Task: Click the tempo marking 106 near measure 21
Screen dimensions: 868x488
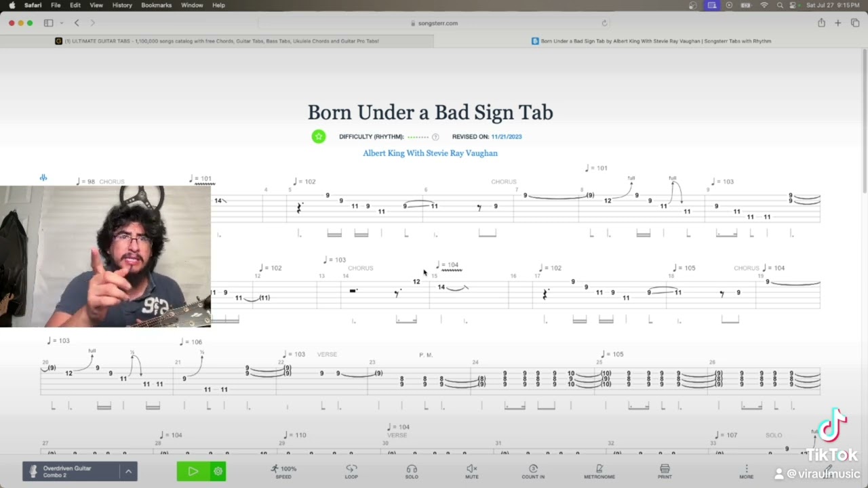Action: coord(191,342)
